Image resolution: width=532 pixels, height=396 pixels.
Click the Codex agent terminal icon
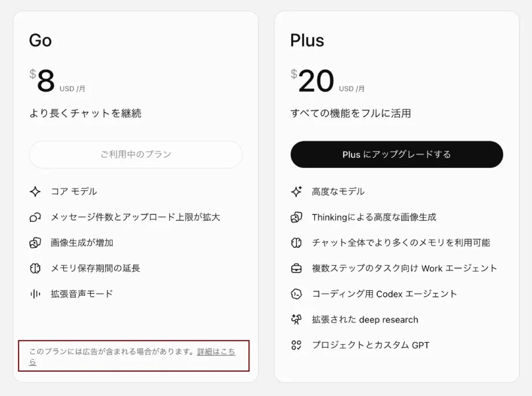[296, 294]
